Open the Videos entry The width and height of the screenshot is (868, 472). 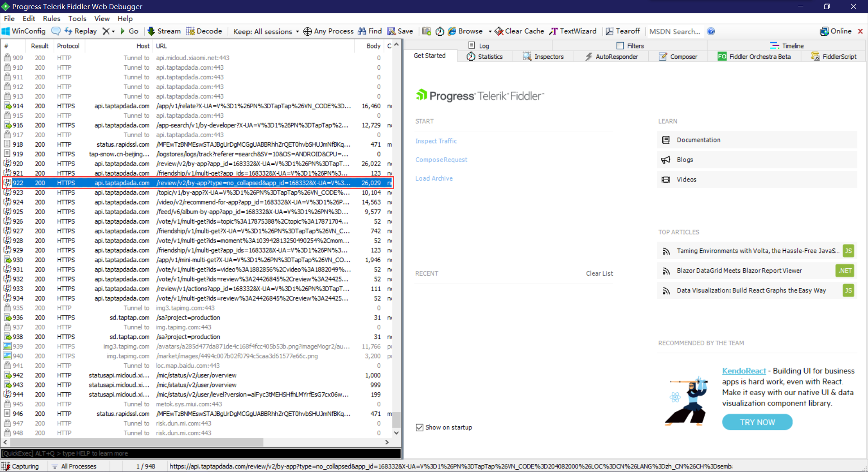[757, 180]
